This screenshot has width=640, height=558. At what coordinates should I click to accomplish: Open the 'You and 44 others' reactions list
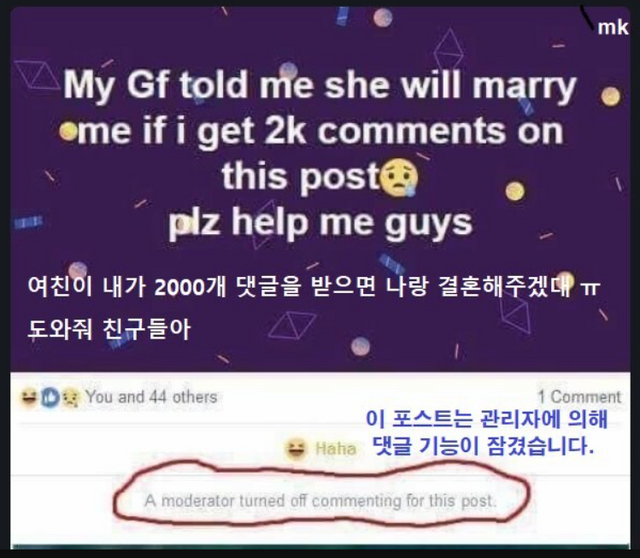pos(151,397)
